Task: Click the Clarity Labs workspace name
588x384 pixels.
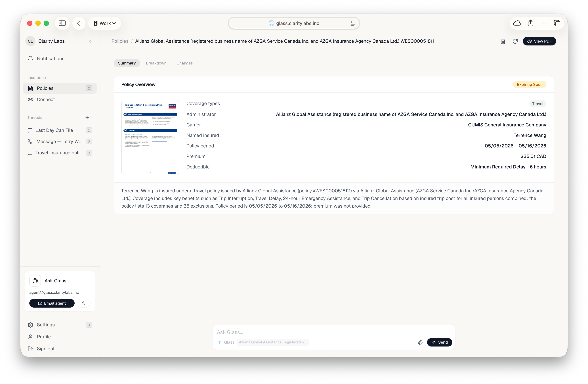Action: [51, 41]
